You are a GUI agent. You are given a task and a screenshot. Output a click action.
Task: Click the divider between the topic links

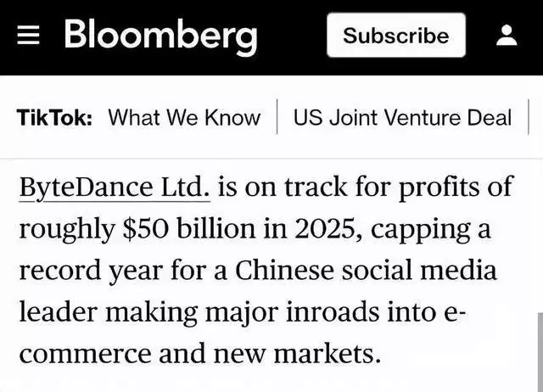coord(277,117)
